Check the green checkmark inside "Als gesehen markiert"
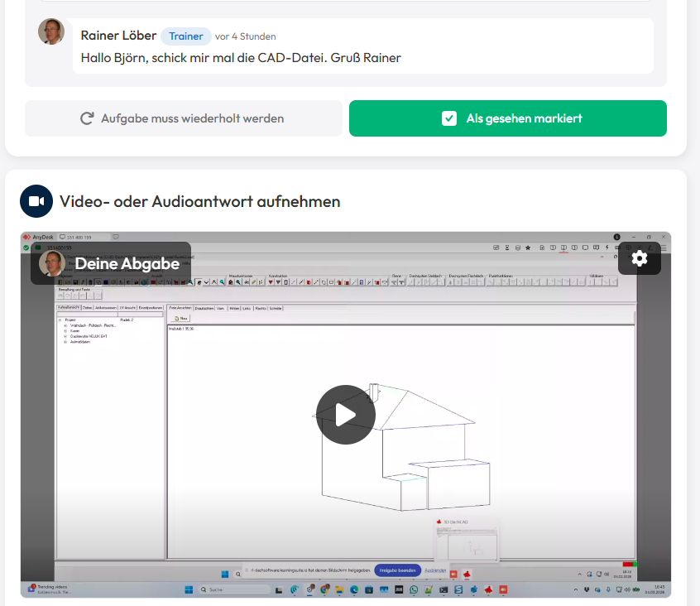The width and height of the screenshot is (700, 606). (x=448, y=118)
